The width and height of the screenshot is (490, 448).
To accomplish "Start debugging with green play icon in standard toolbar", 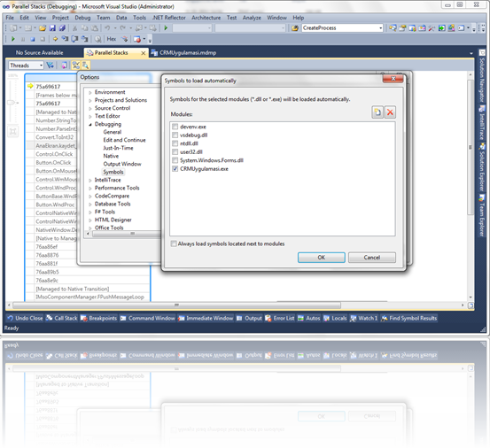I will coord(166,28).
